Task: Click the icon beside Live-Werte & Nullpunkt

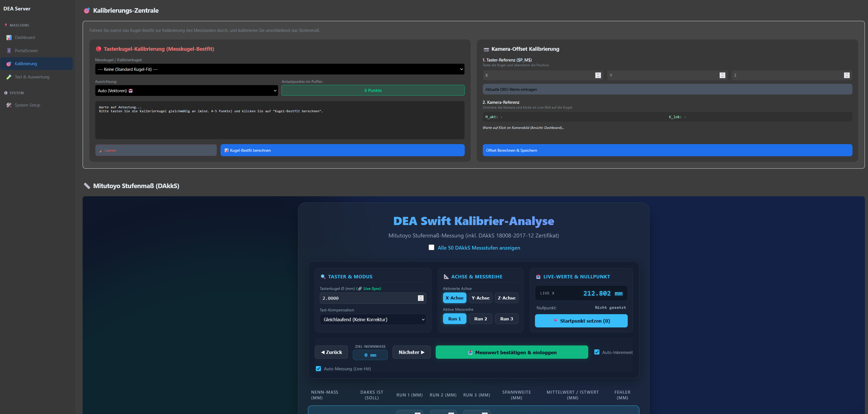Action: pyautogui.click(x=538, y=277)
